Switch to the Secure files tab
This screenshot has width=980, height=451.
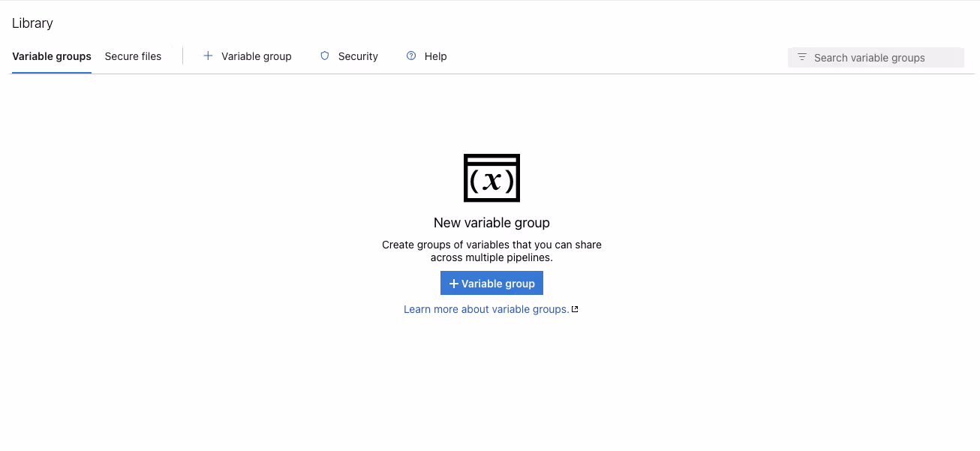coord(133,56)
